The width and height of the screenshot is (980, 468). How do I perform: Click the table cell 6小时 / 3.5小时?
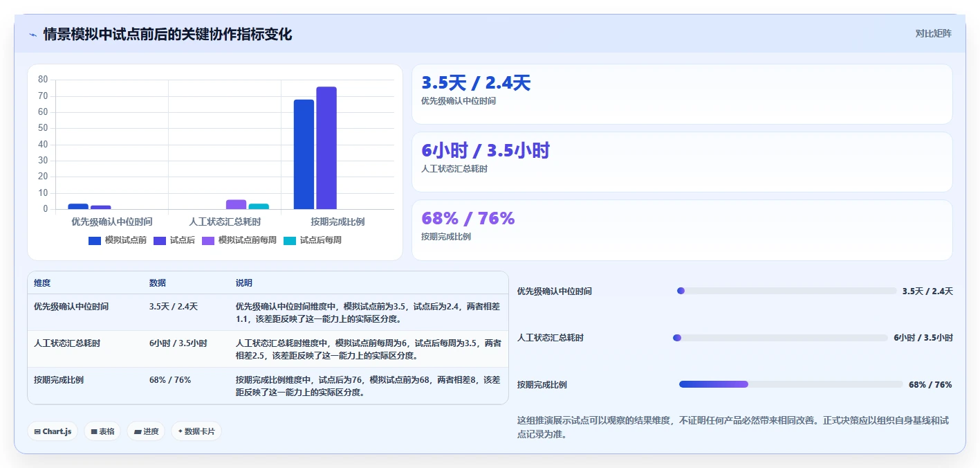(x=178, y=343)
